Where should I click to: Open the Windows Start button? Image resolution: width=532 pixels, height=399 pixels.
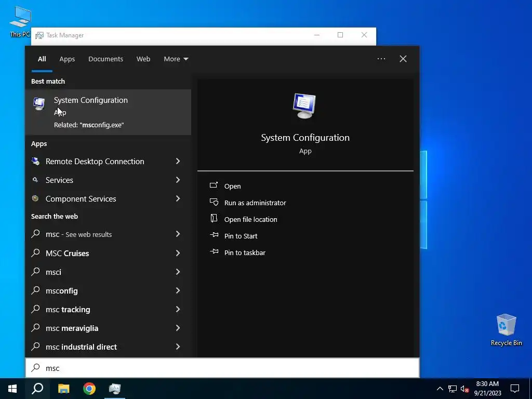12,389
